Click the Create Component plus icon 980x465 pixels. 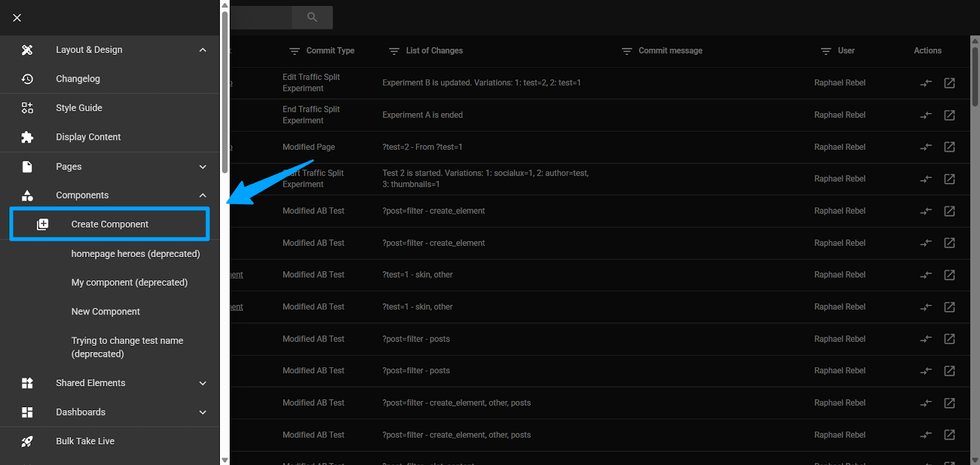coord(42,224)
